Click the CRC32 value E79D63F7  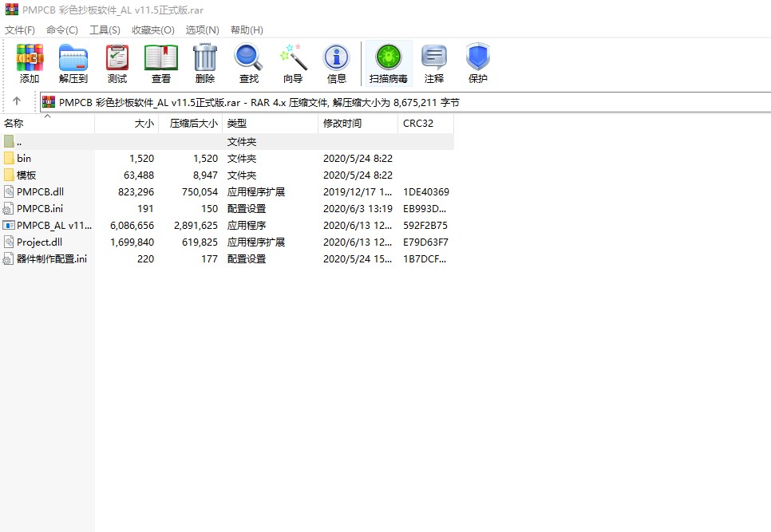click(425, 242)
